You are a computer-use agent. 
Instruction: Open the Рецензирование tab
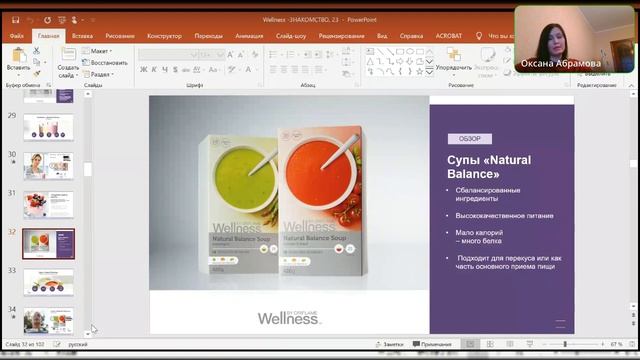coord(341,36)
